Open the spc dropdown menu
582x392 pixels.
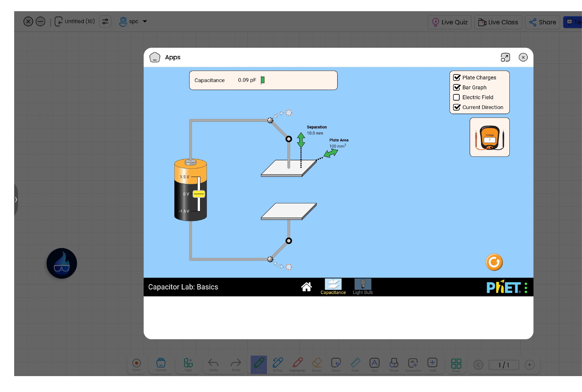(x=133, y=22)
